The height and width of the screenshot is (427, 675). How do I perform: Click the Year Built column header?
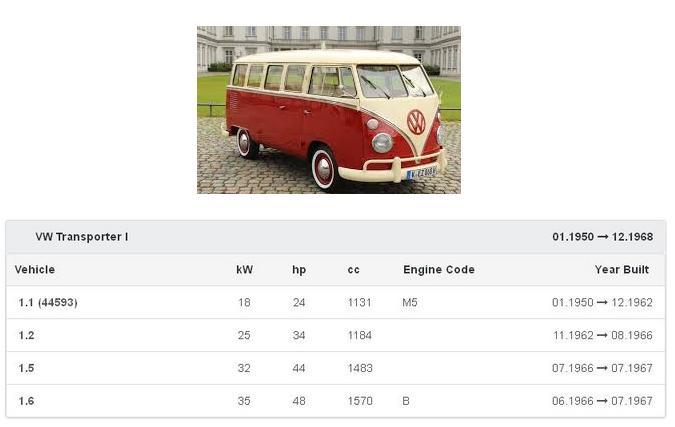tap(621, 270)
